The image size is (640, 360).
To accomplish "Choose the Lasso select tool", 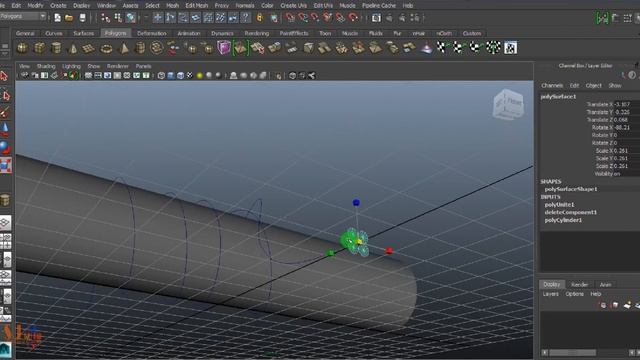I will tap(5, 96).
